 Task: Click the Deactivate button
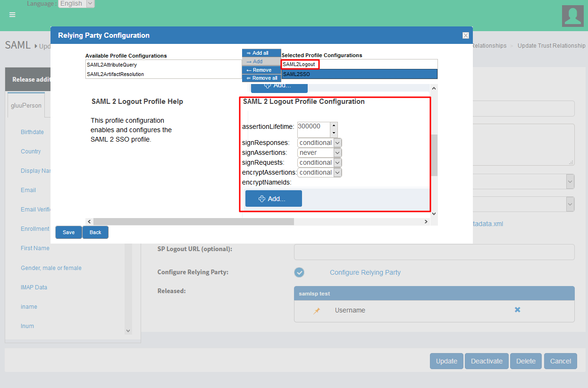click(x=487, y=361)
